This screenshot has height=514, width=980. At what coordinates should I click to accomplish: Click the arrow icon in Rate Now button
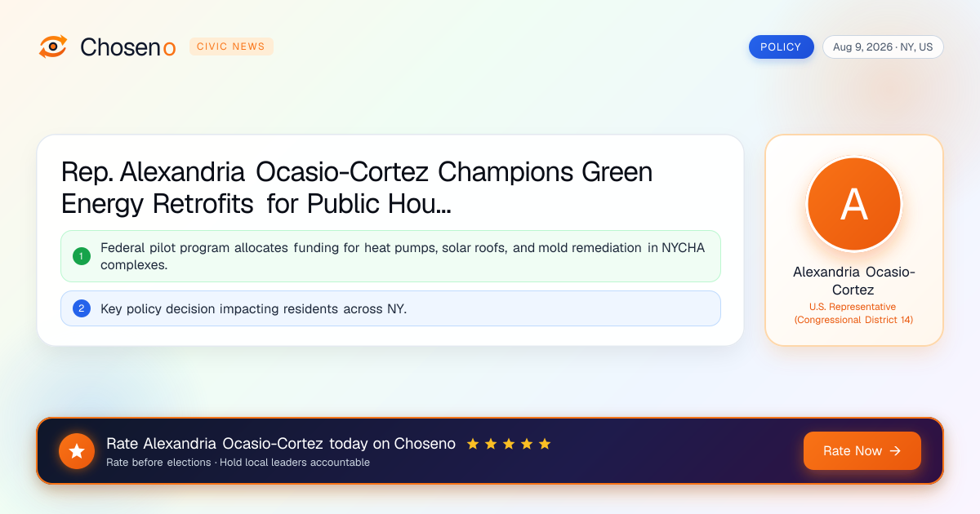coord(895,451)
